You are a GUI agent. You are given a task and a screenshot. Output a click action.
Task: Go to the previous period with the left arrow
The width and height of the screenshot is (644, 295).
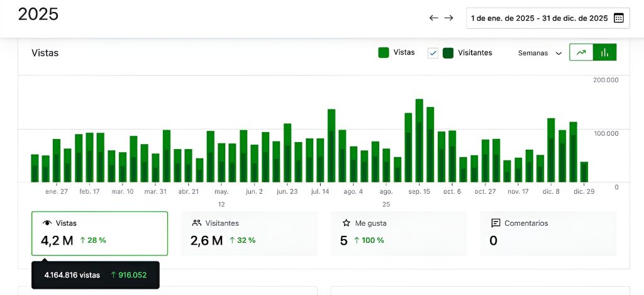[433, 18]
